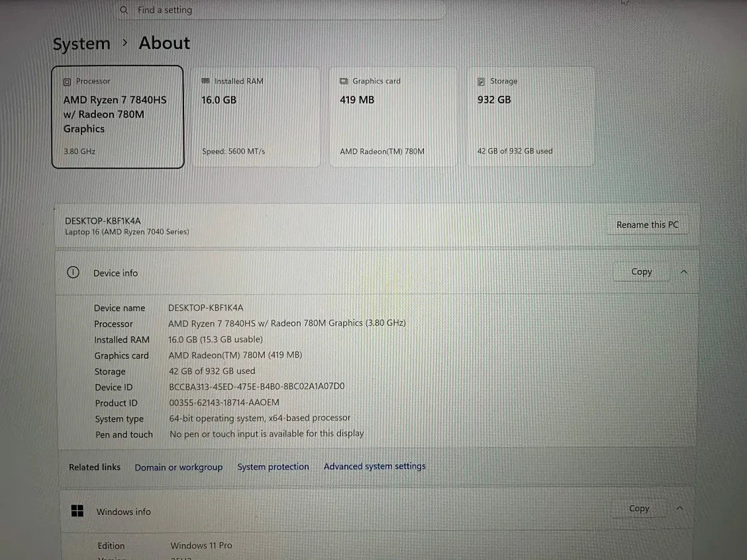
Task: Select the Processor card
Action: [x=118, y=117]
